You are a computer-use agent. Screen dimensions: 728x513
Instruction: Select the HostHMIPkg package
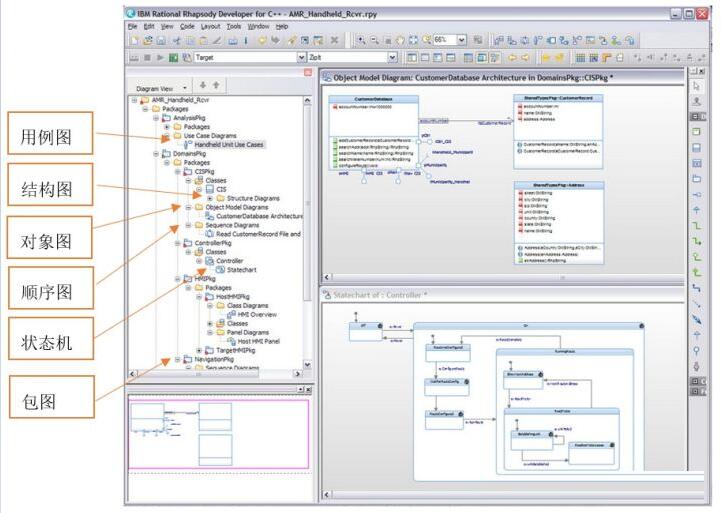click(233, 297)
